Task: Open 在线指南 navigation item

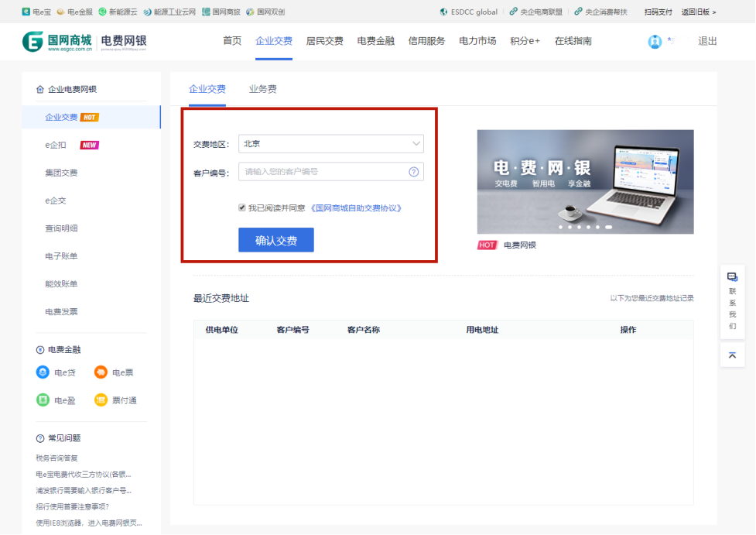Action: tap(573, 41)
